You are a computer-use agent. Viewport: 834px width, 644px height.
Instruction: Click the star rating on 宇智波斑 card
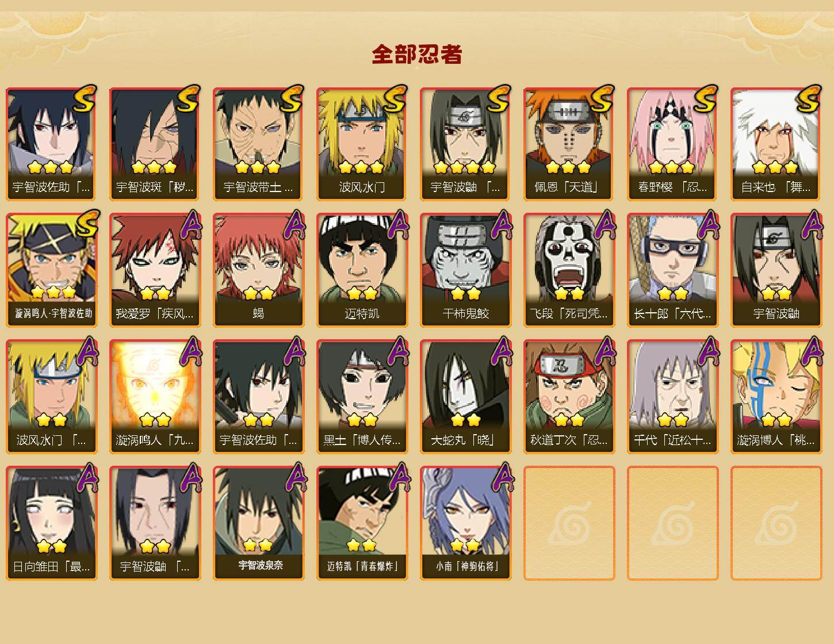tap(154, 167)
